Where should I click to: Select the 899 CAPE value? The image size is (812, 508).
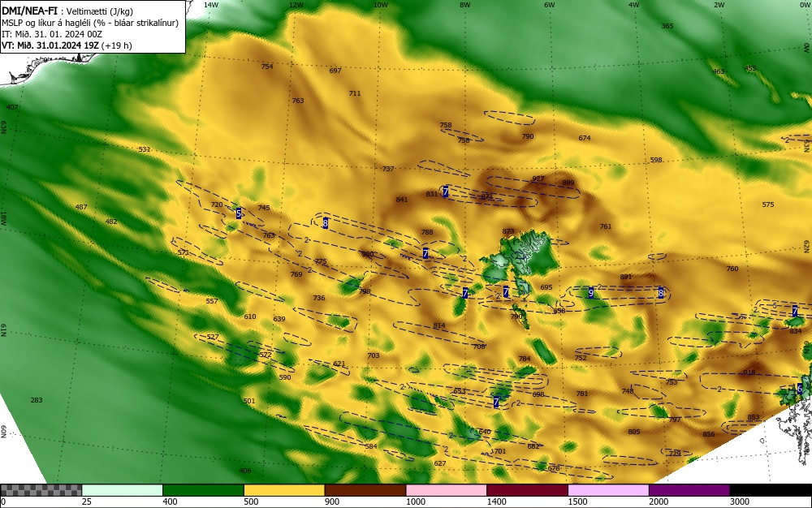[x=568, y=183]
